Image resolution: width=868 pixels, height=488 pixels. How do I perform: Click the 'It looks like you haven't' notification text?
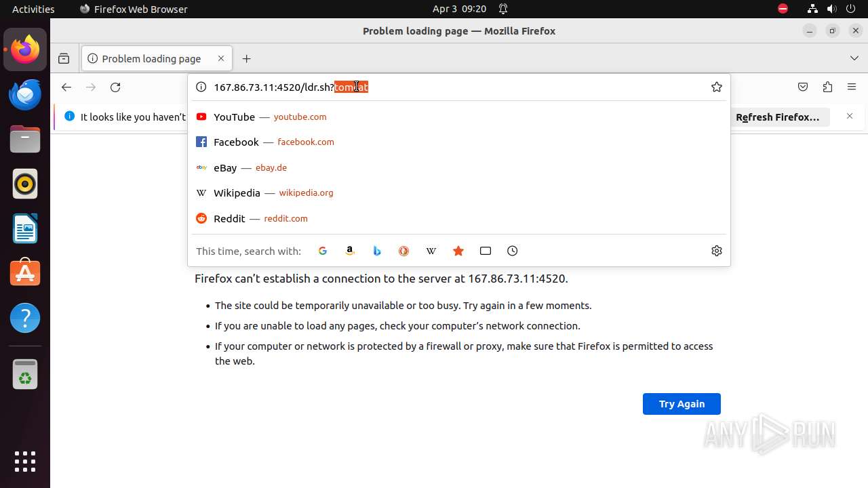tap(133, 117)
